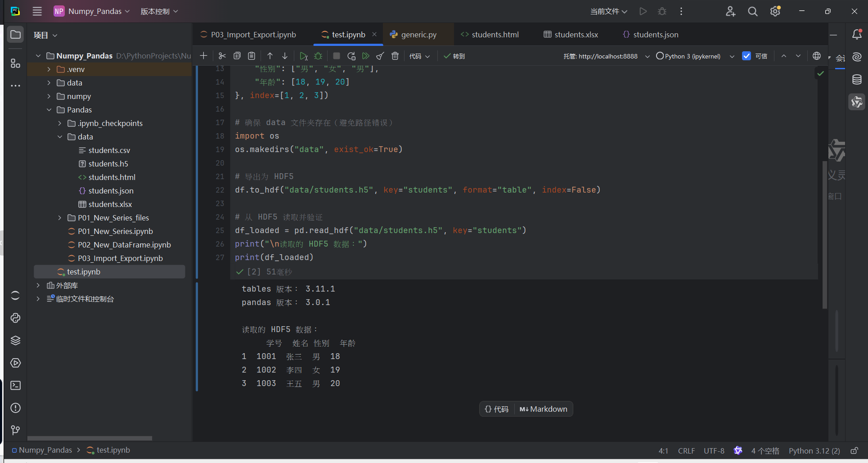Copy the selected notebook cell
The image size is (868, 463).
tap(237, 56)
